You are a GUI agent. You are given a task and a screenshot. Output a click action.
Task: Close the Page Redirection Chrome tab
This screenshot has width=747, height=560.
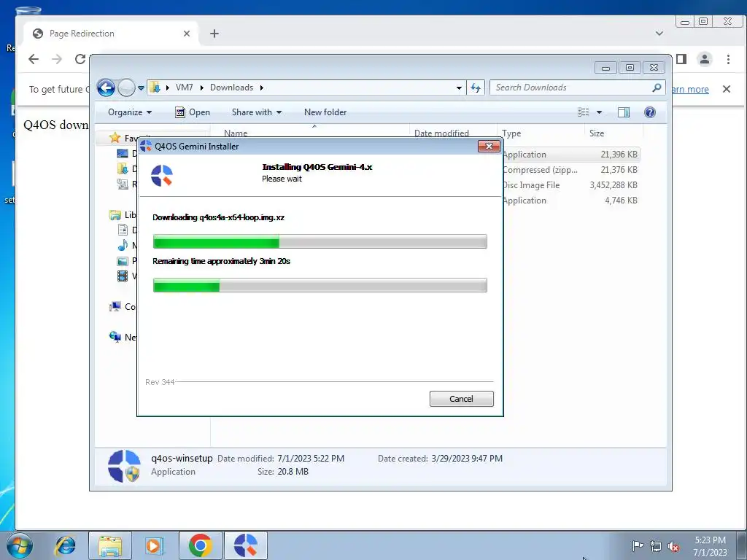click(x=187, y=34)
